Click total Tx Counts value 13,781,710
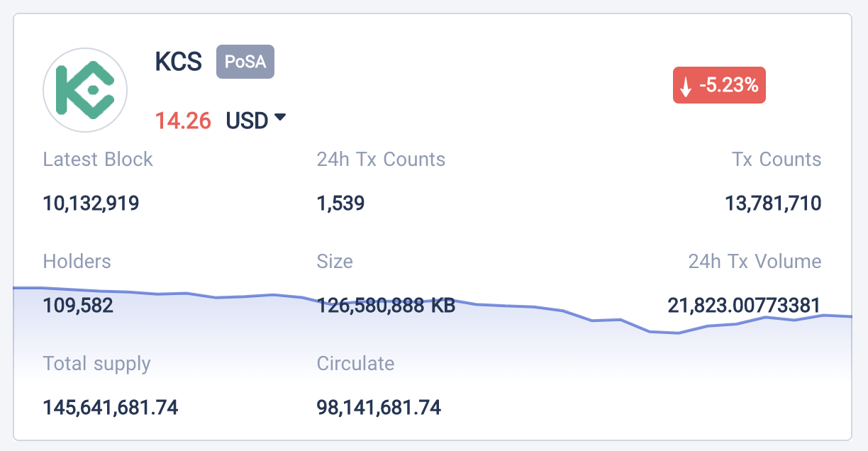 point(772,204)
